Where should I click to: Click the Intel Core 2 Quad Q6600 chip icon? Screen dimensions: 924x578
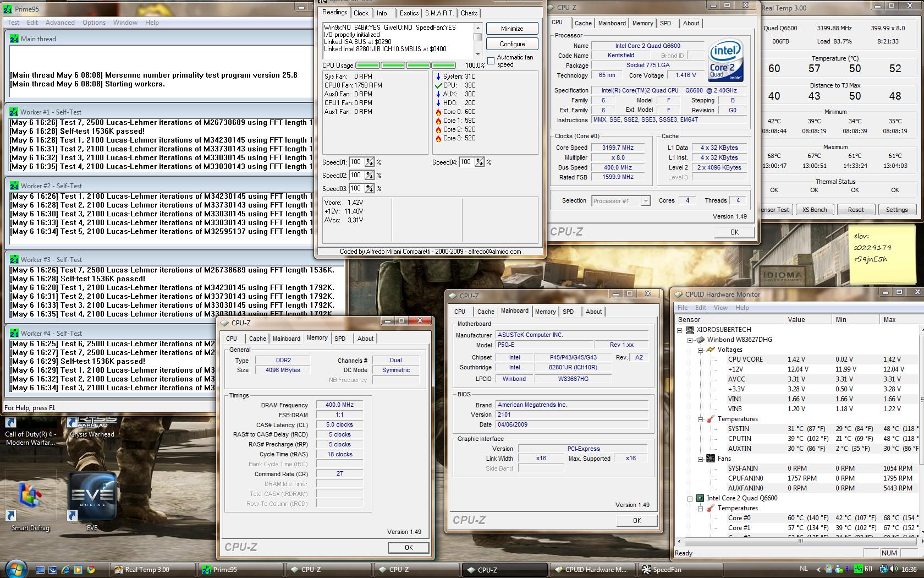(700, 498)
